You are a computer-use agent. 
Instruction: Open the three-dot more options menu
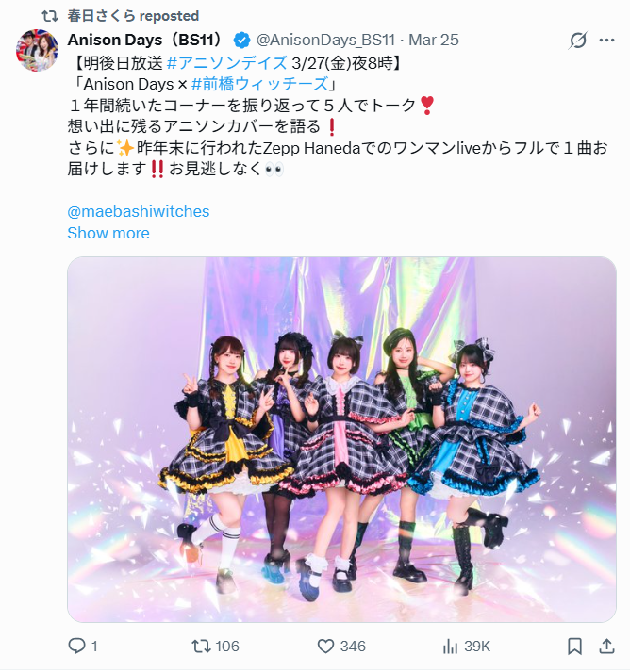(x=606, y=41)
